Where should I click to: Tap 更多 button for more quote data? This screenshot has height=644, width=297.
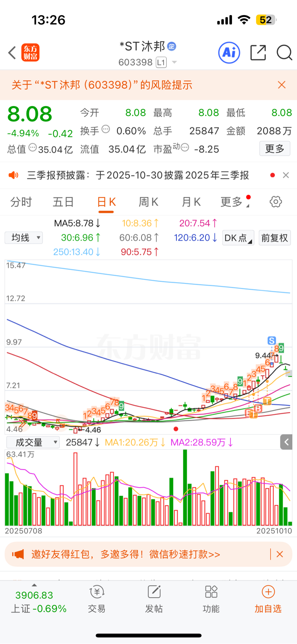[275, 149]
